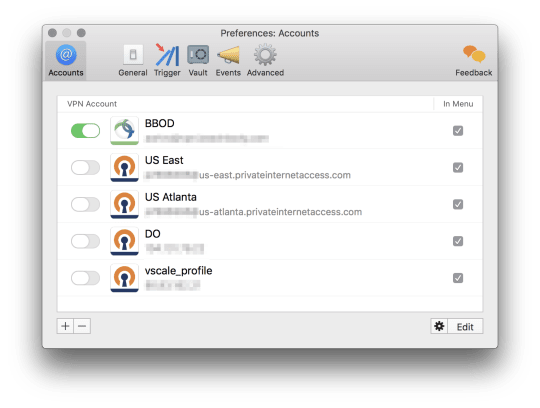
Task: Select the BBOD account name
Action: [x=159, y=123]
